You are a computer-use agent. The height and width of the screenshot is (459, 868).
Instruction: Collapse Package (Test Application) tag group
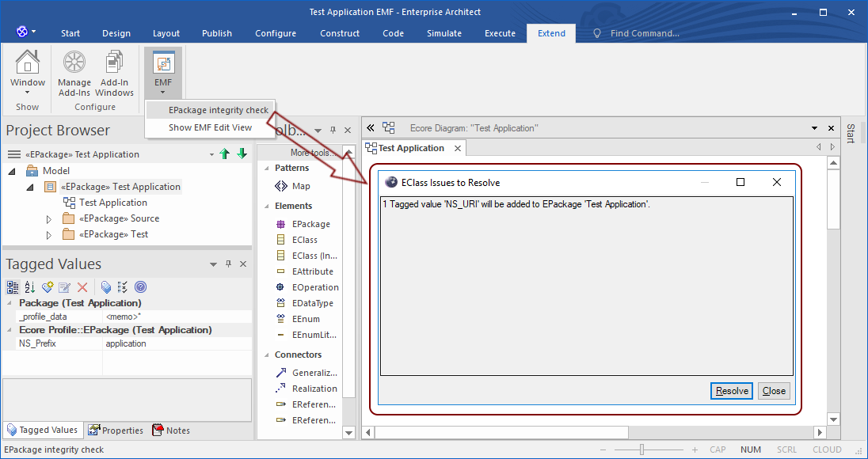pyautogui.click(x=10, y=303)
